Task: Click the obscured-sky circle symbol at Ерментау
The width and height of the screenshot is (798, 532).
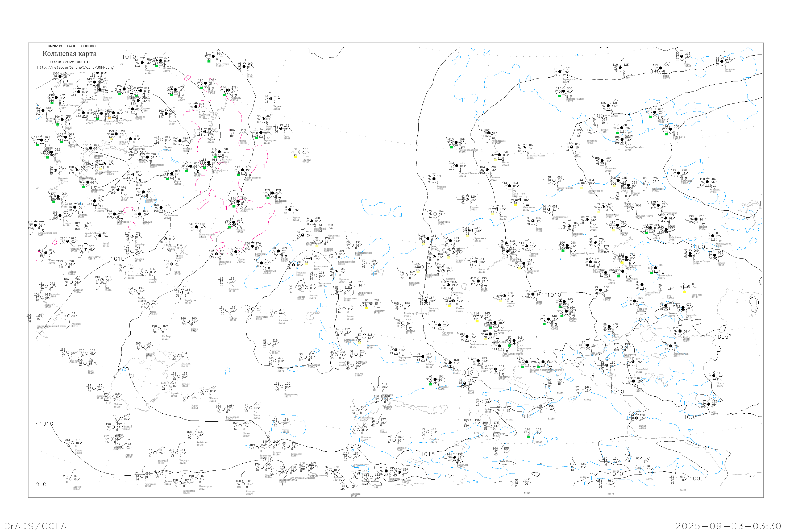Action: click(x=371, y=303)
